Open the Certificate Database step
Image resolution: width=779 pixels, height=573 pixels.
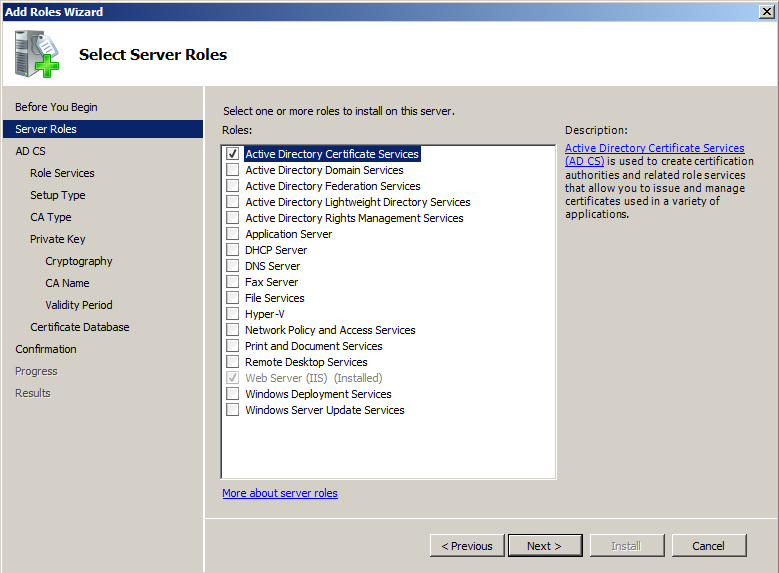point(79,327)
